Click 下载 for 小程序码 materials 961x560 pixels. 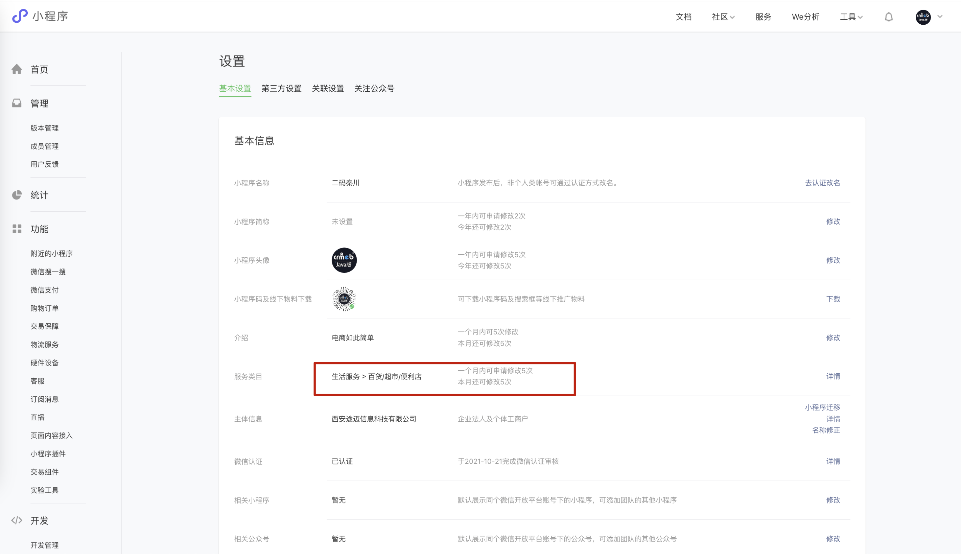pos(833,299)
